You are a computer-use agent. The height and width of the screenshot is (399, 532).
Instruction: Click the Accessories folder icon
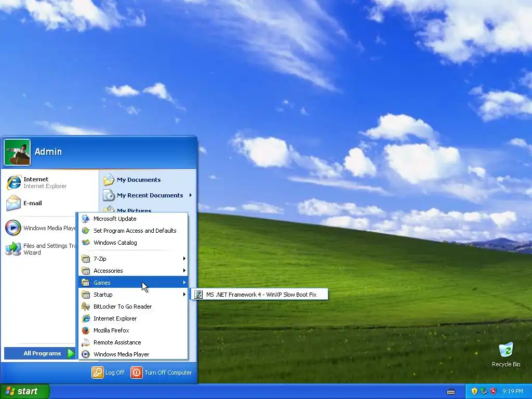(86, 271)
